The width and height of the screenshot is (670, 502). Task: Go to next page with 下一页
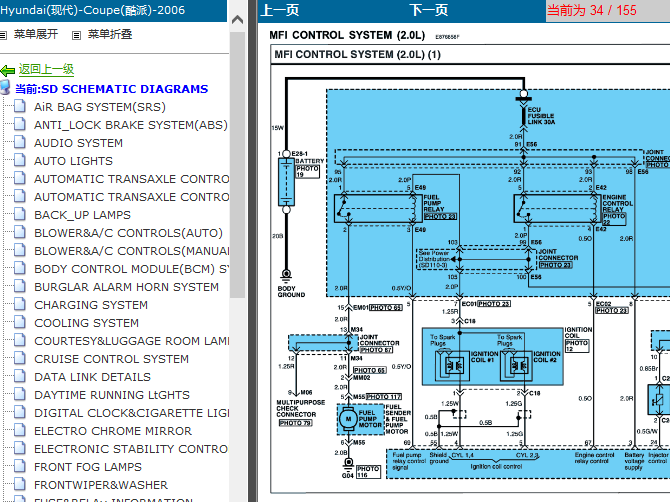pos(429,10)
